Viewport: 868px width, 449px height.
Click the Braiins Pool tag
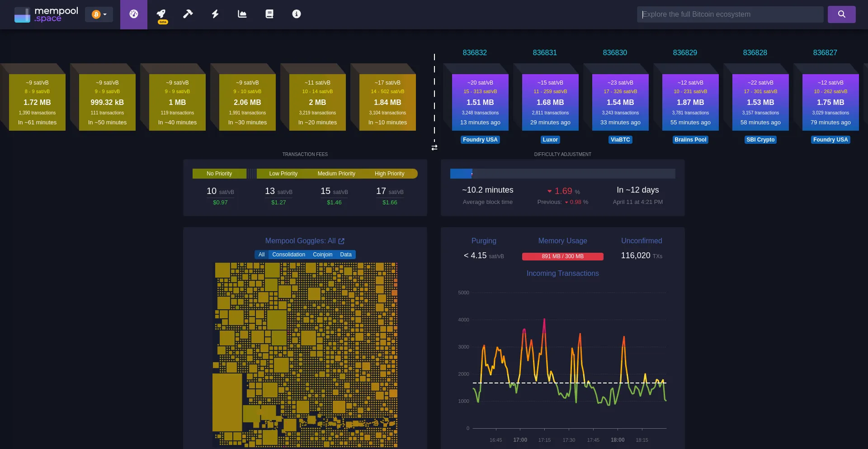click(690, 140)
